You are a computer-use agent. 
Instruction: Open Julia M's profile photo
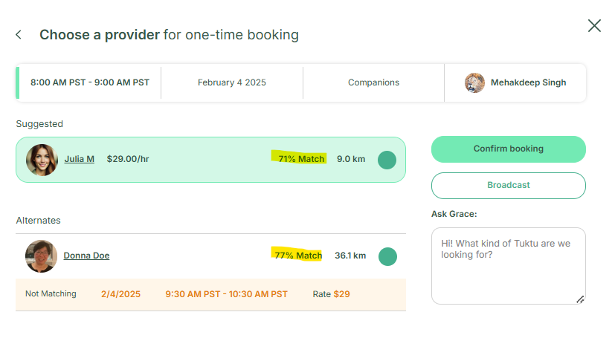[x=42, y=160]
